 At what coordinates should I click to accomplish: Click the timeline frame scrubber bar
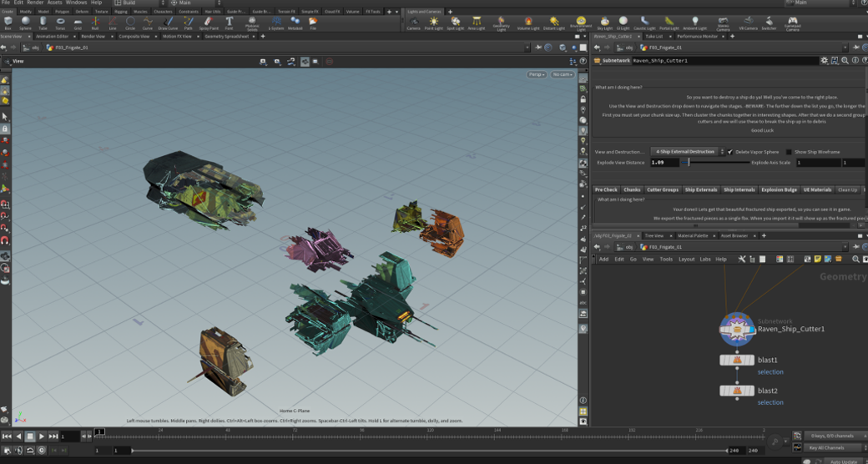click(431, 436)
